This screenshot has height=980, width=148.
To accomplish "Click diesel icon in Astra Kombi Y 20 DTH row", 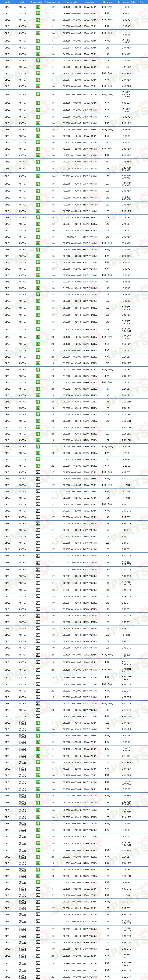I will (38, 964).
